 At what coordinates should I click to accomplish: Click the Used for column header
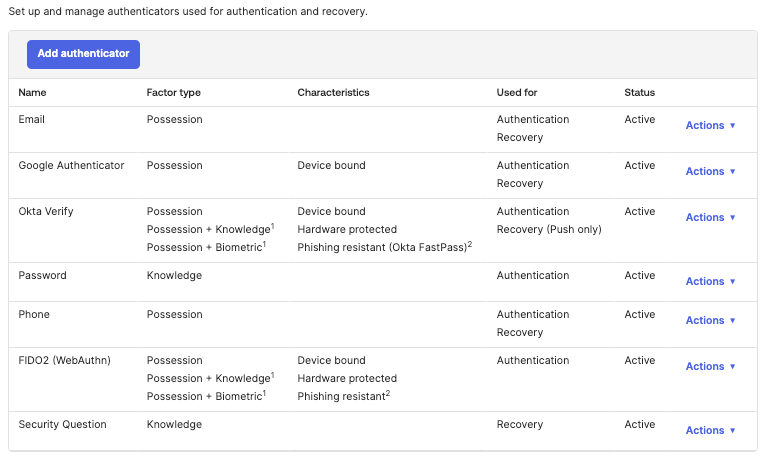click(517, 93)
